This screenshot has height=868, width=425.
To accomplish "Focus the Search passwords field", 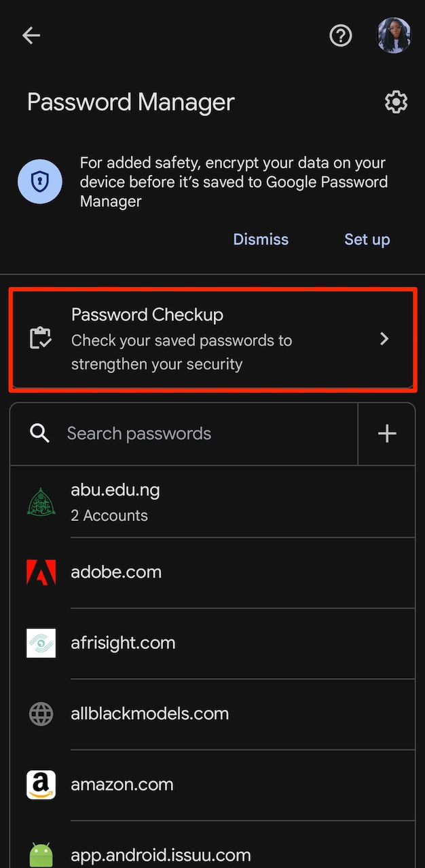I will 204,433.
